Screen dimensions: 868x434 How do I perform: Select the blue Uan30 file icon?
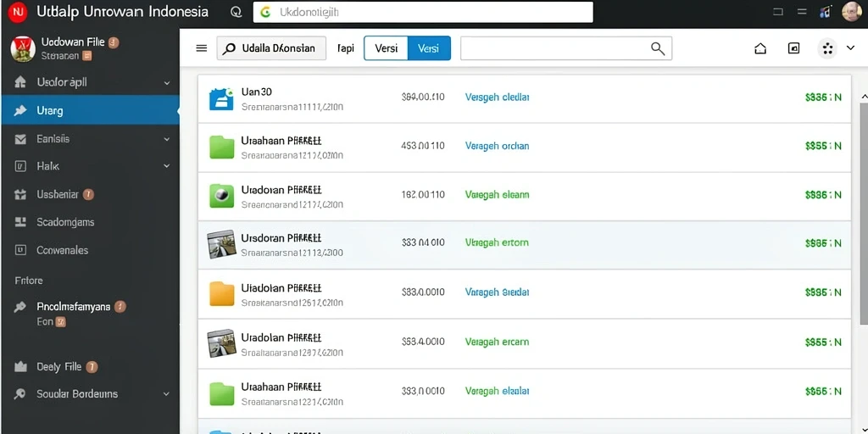[x=221, y=98]
